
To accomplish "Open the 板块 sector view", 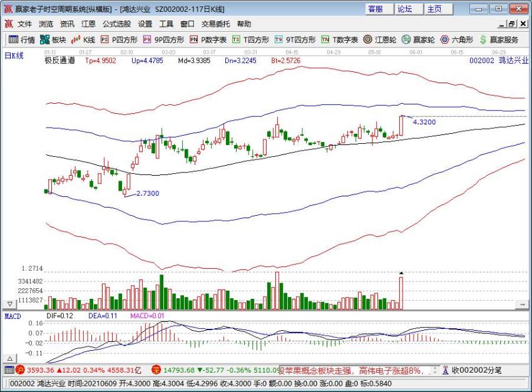I will click(x=53, y=39).
